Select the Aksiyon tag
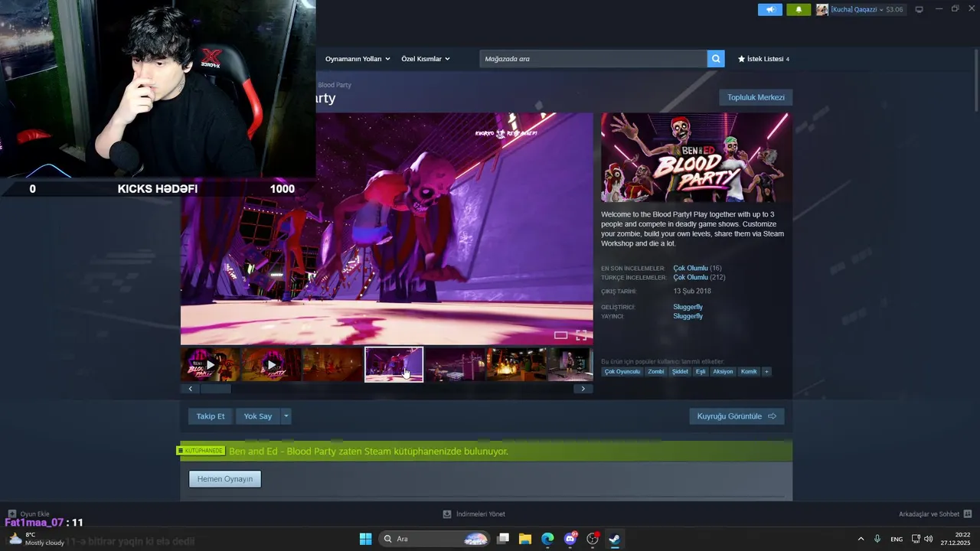The height and width of the screenshot is (551, 980). (723, 372)
